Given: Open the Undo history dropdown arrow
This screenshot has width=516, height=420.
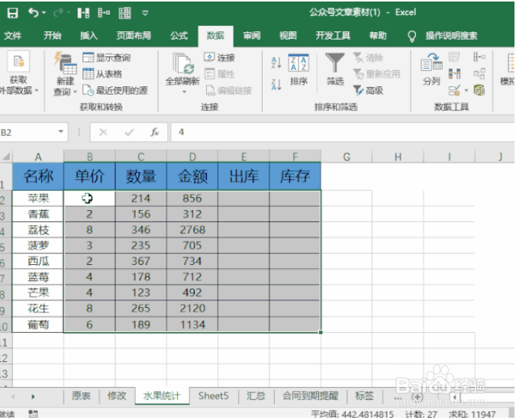Looking at the screenshot, I should 44,13.
